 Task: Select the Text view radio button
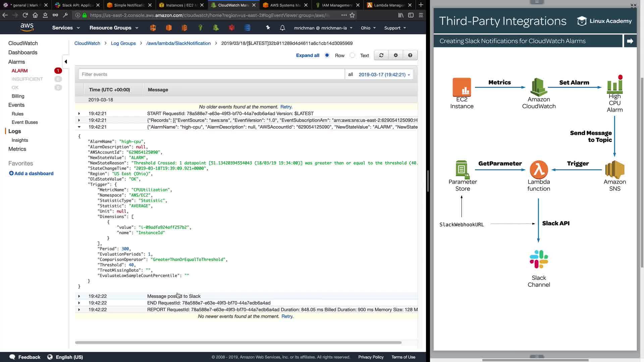352,55
